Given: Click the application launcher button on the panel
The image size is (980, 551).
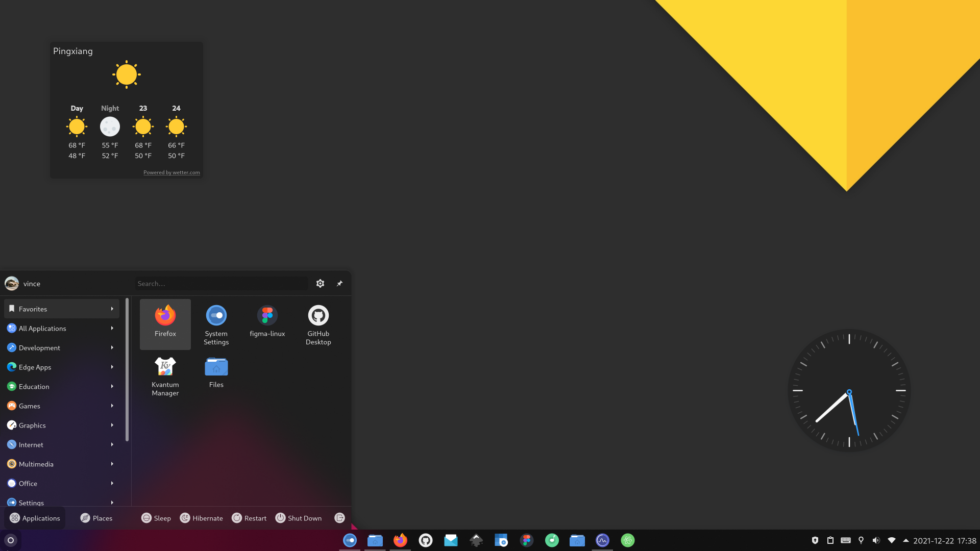Looking at the screenshot, I should 11,540.
